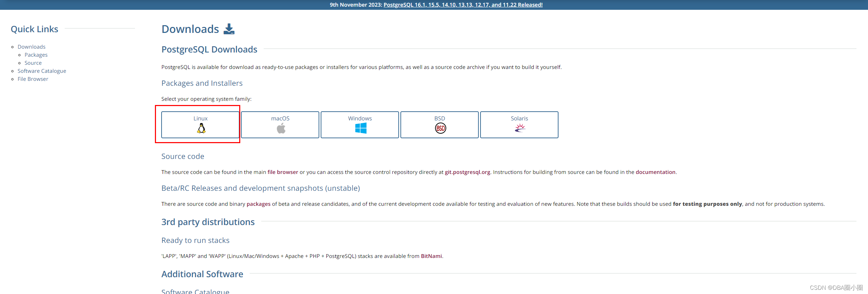Click the 'Quick Links' sidebar heading
The image size is (868, 294).
[x=34, y=29]
